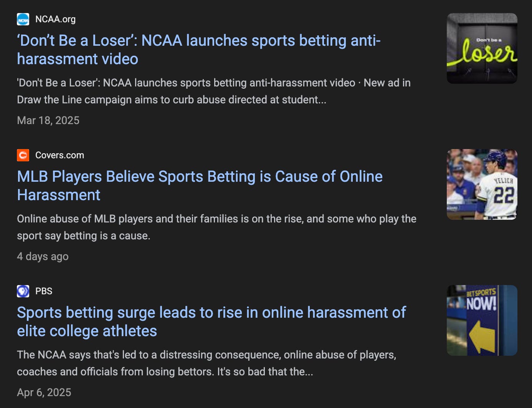Click the NCAA result snippet about Draw the Line
Screen dimensions: 532x408
coord(214,91)
